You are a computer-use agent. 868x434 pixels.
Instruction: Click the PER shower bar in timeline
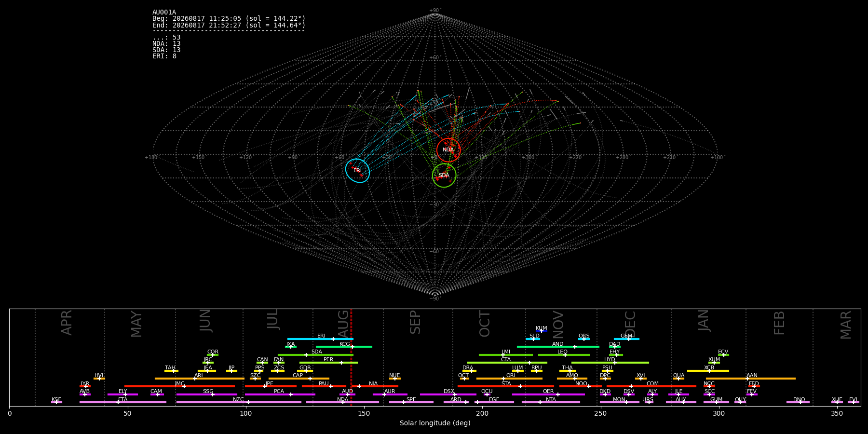click(x=328, y=363)
